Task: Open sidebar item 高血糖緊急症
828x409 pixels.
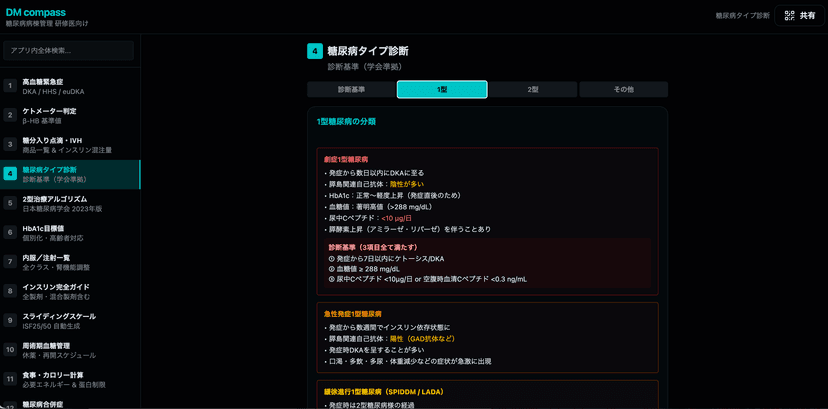Action: 70,87
